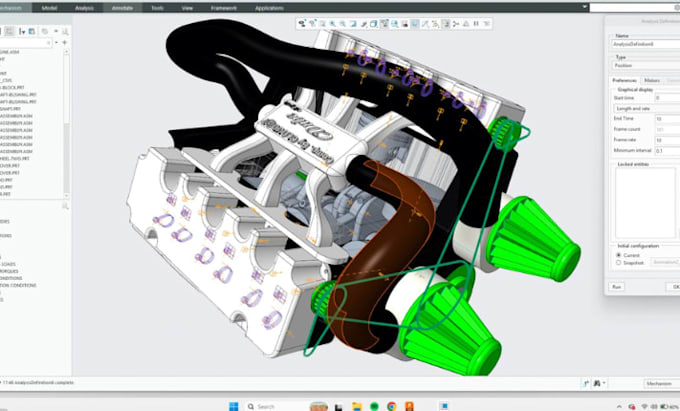Image resolution: width=680 pixels, height=411 pixels.
Task: Select the Snapshot initial configuration radio
Action: (618, 262)
